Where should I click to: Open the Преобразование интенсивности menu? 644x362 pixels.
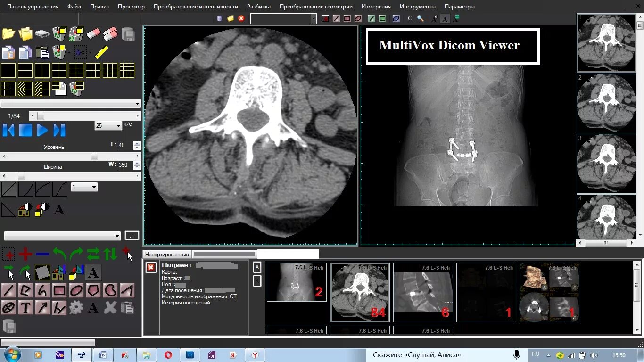pos(196,7)
